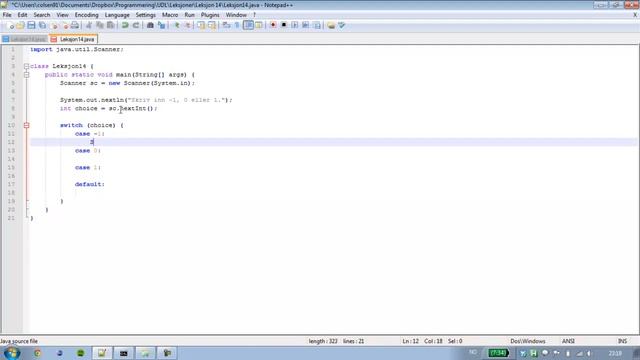Click the spell-check checkmark plugin icon
Screen dimensions: 640x360
[x=342, y=25]
